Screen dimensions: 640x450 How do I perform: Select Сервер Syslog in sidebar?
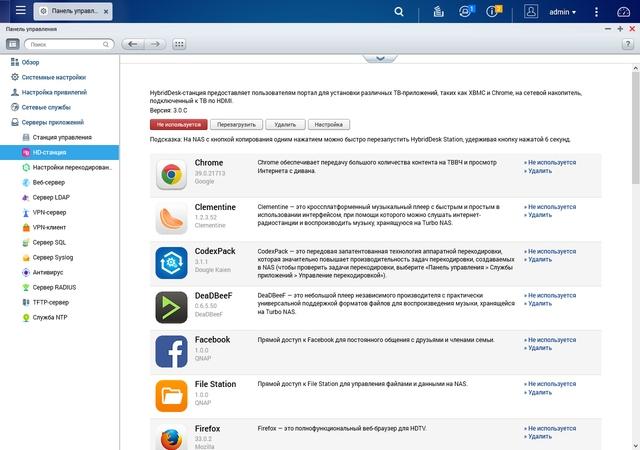pos(59,257)
